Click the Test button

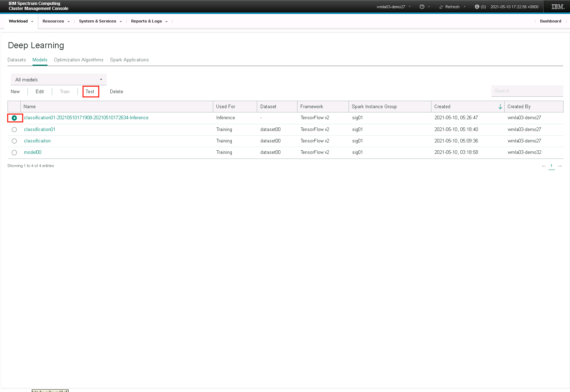coord(90,91)
